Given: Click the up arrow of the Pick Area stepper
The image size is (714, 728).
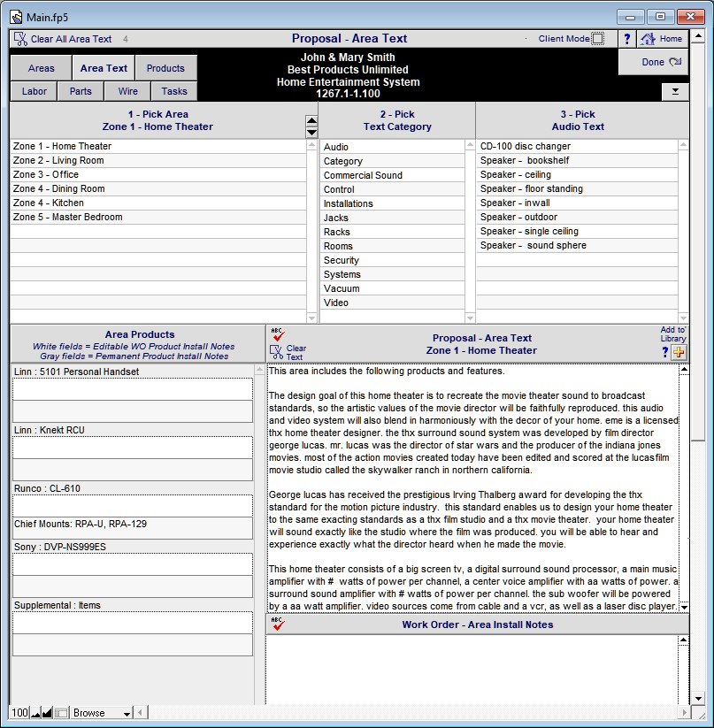Looking at the screenshot, I should 312,120.
